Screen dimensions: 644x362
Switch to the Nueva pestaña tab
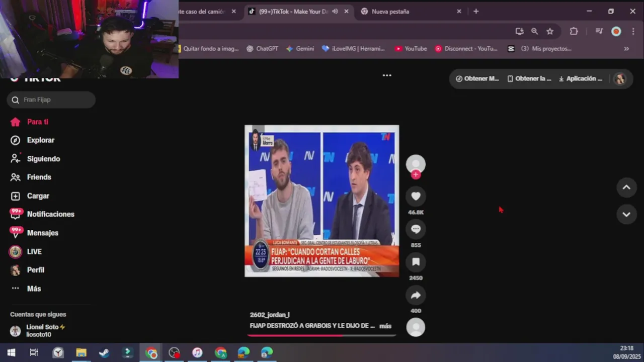(390, 11)
